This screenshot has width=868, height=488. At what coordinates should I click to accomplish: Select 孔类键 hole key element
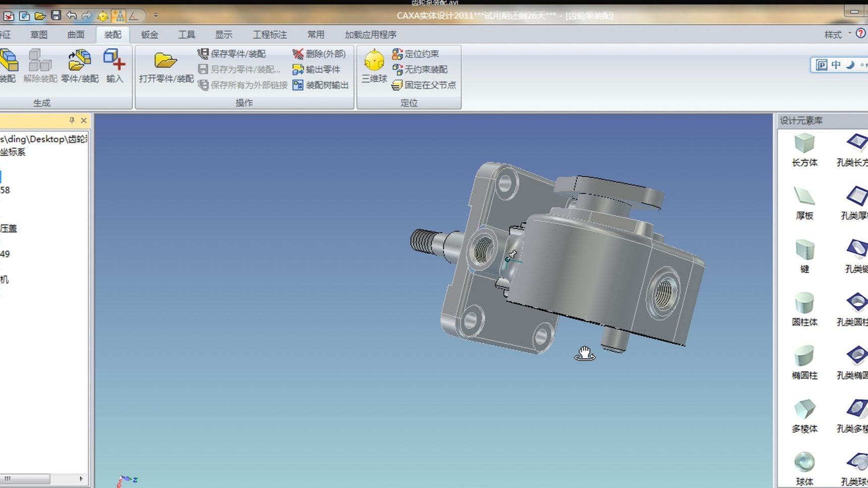point(856,256)
